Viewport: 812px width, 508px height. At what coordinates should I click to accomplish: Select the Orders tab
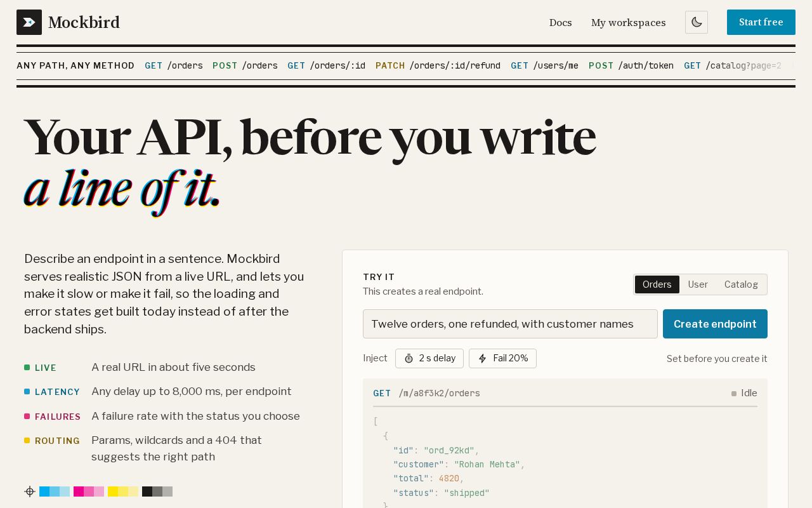(x=657, y=284)
